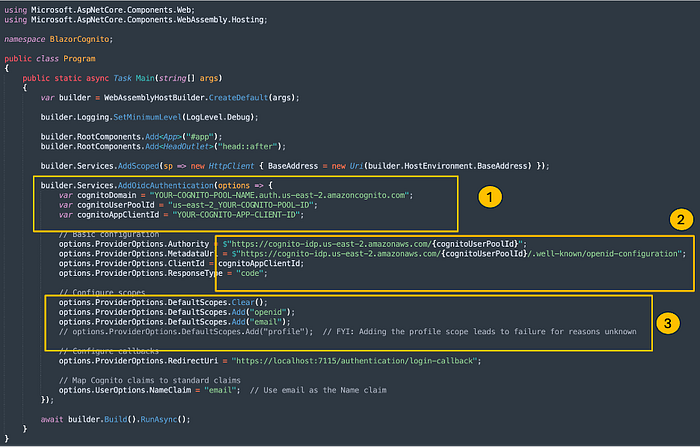Click the SetMinimumLevel(LogLevel.Debug) line

(x=150, y=117)
